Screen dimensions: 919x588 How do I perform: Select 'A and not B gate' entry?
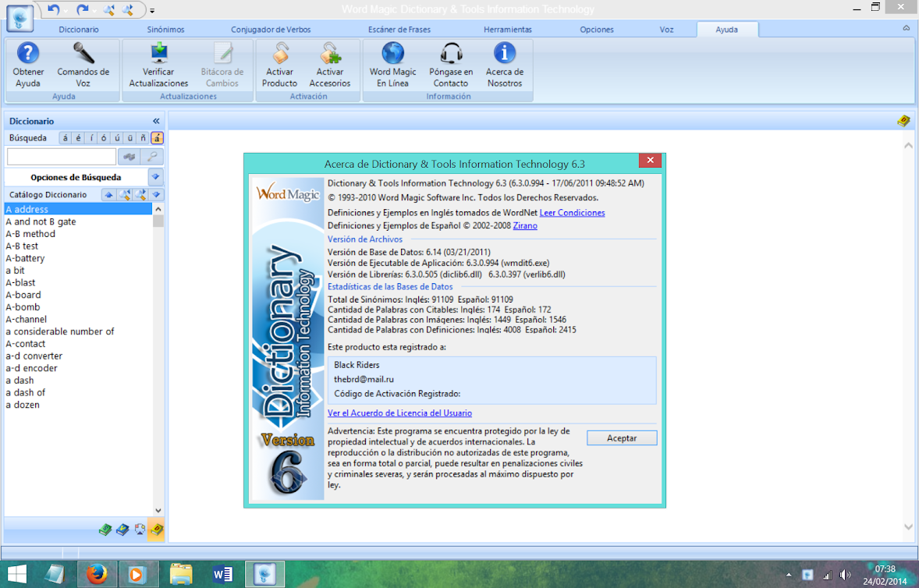[x=78, y=221]
